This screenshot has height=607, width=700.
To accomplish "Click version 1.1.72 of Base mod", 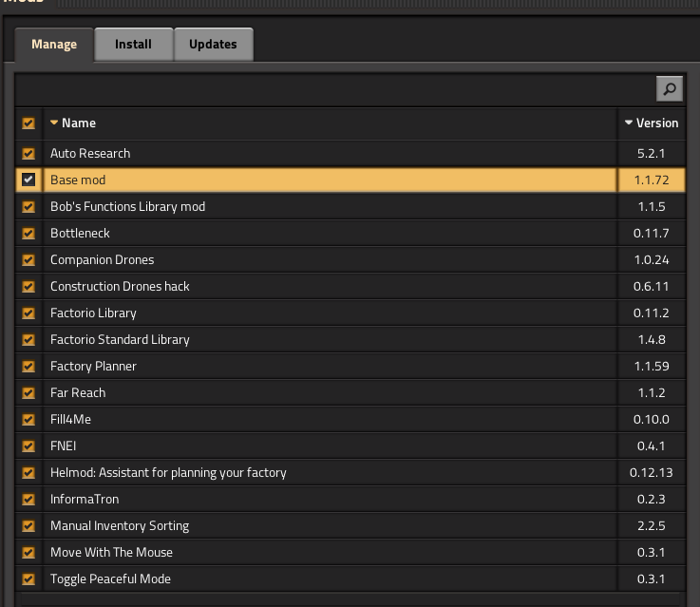I will (652, 180).
